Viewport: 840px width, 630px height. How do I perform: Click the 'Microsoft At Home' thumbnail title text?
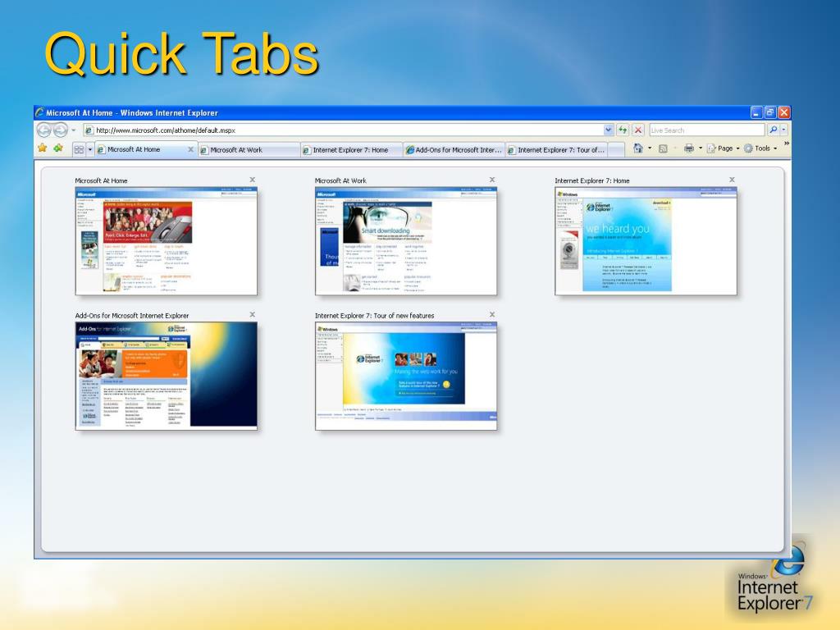coord(101,180)
